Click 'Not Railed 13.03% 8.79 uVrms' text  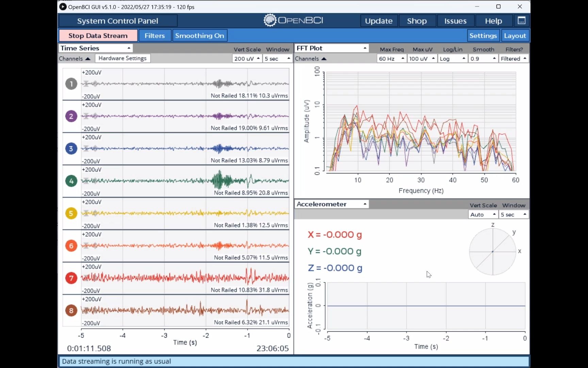(249, 160)
